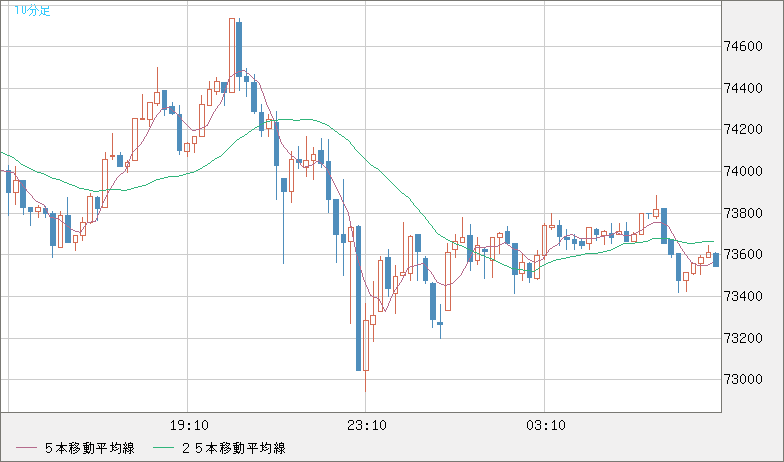
Task: Click the long blue candle dropping to 73050
Action: click(358, 298)
